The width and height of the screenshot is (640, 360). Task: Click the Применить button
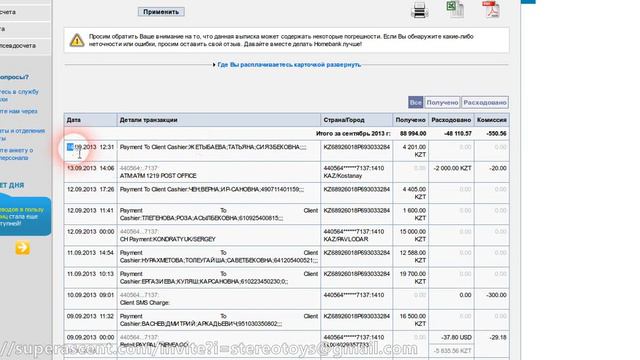[x=161, y=12]
